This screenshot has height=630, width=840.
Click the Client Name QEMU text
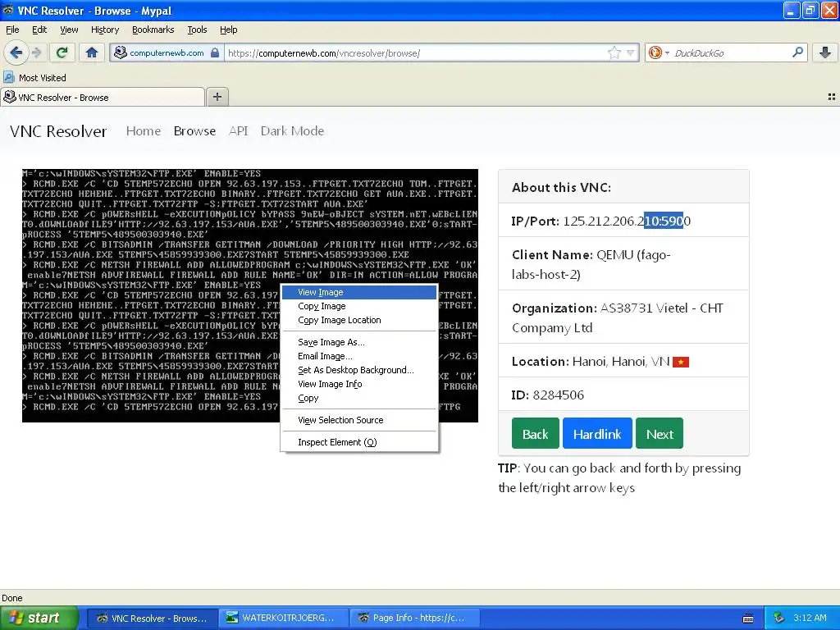pyautogui.click(x=591, y=264)
